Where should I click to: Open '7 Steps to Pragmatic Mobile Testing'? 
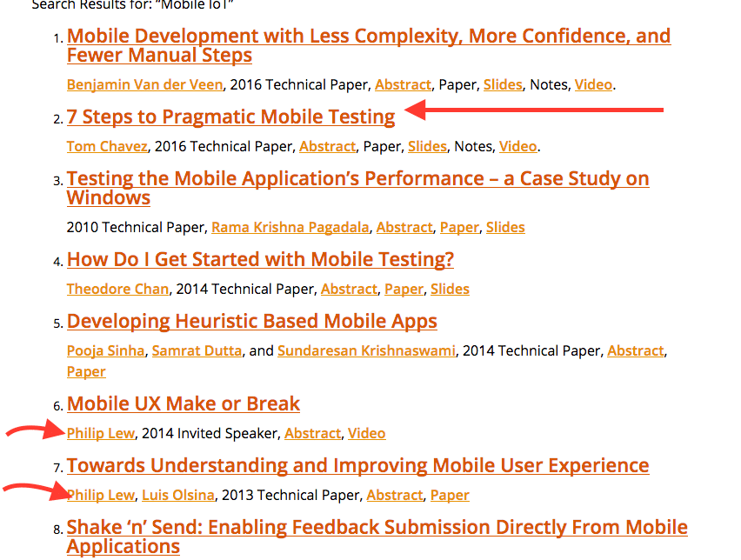230,117
